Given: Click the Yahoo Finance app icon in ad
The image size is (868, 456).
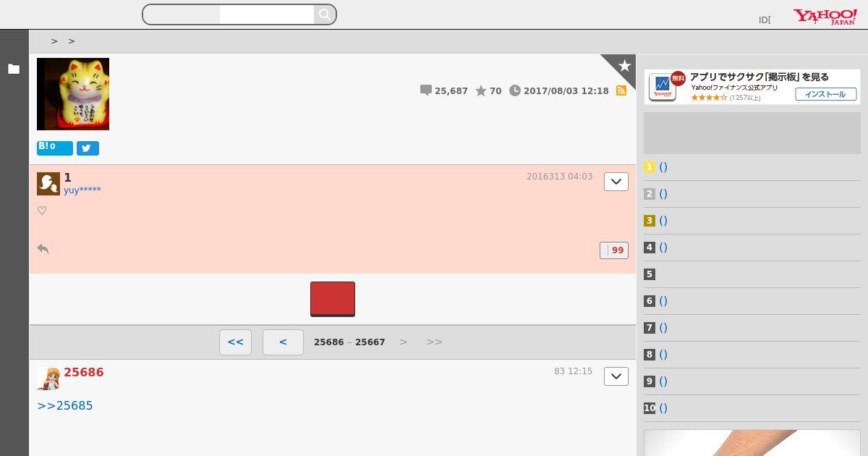Looking at the screenshot, I should [x=663, y=87].
